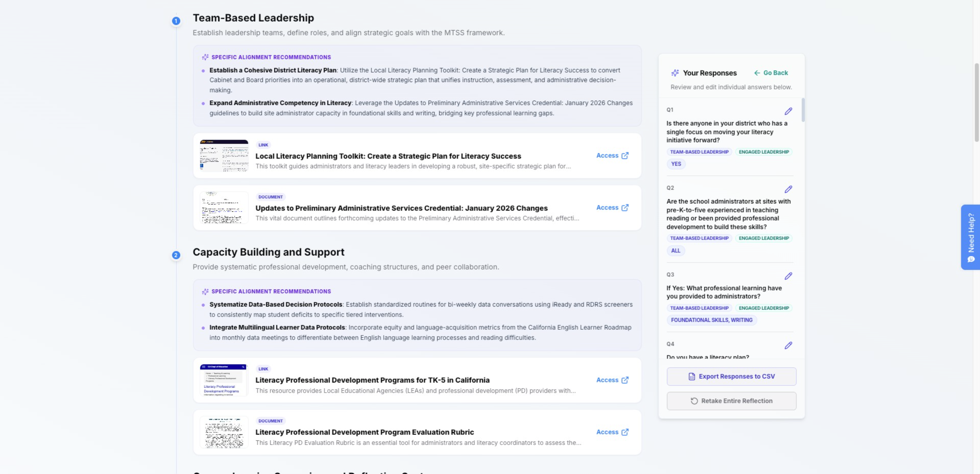This screenshot has height=474, width=980.
Task: Edit the Q1 answer with pencil icon
Action: click(x=788, y=111)
